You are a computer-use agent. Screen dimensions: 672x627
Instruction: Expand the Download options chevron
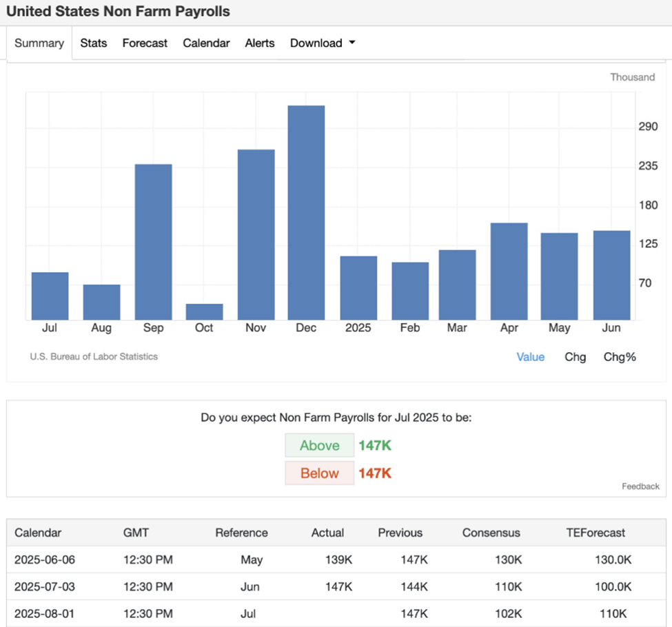[x=352, y=43]
